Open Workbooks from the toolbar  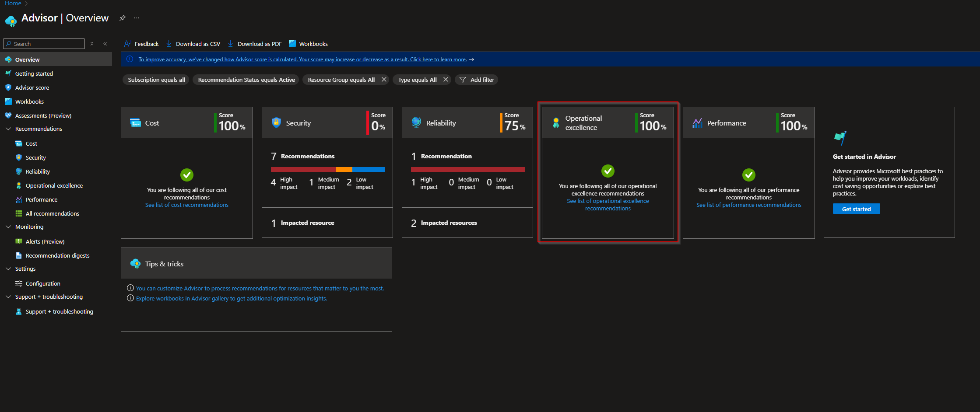pyautogui.click(x=308, y=44)
